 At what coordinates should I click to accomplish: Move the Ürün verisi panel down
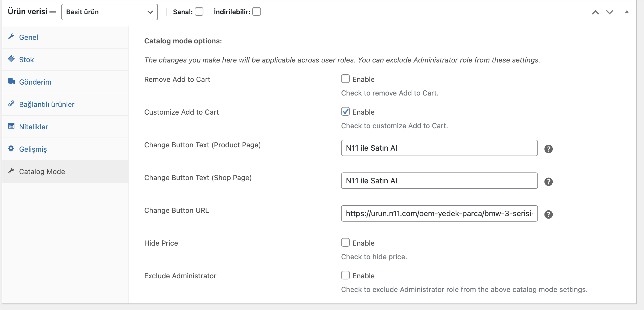(610, 12)
